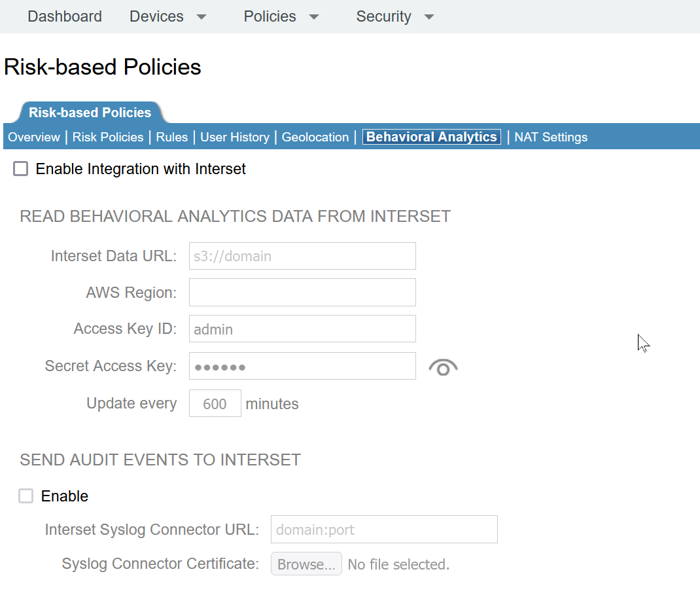Click the Interset Syslog Connector URL field
700x597 pixels.
click(x=383, y=529)
